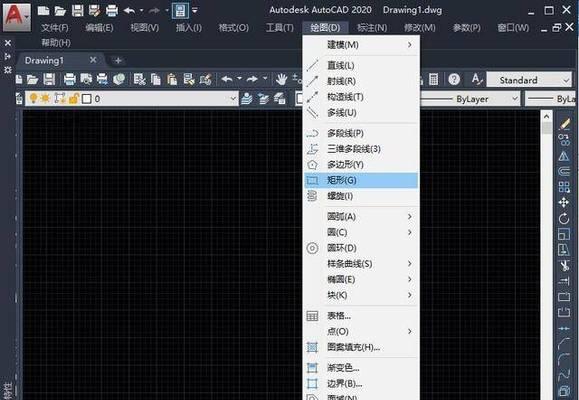This screenshot has height=400, width=579.
Task: Choose 矩形(G) from the draw menu
Action: pyautogui.click(x=361, y=181)
